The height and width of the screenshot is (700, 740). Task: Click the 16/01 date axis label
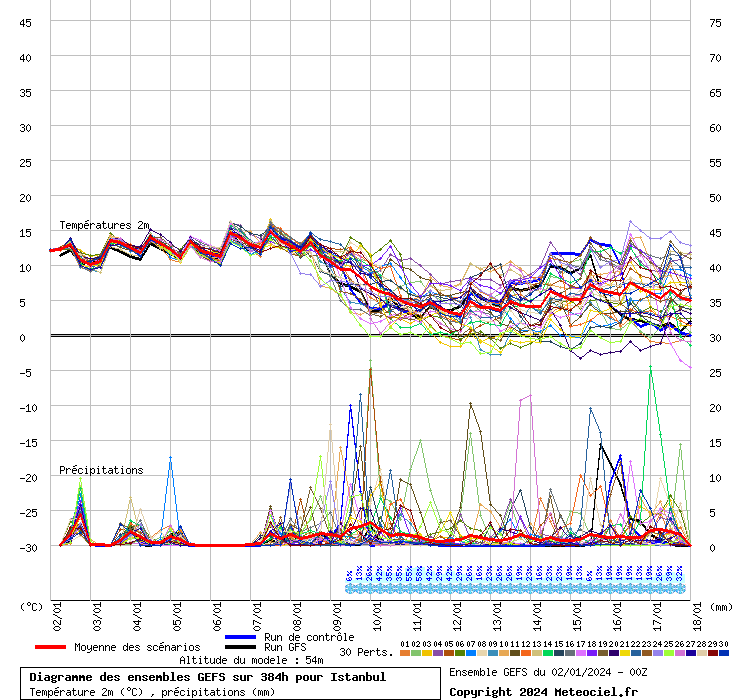tap(617, 616)
